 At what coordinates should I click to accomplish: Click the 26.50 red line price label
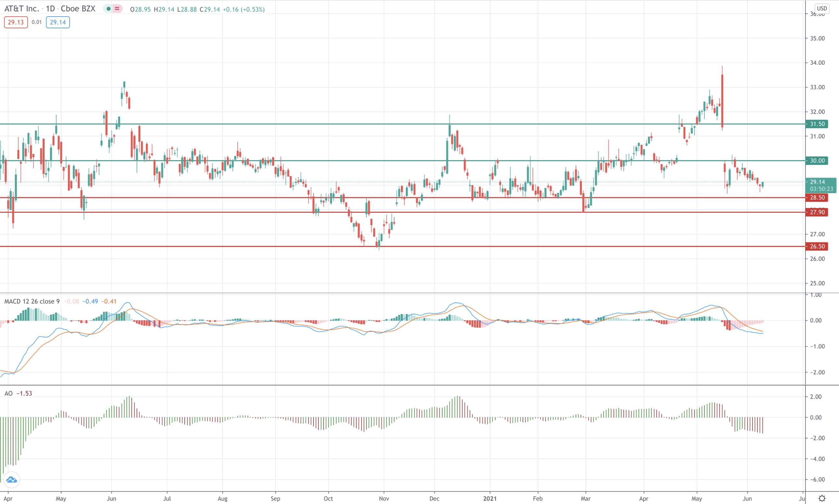coord(817,246)
